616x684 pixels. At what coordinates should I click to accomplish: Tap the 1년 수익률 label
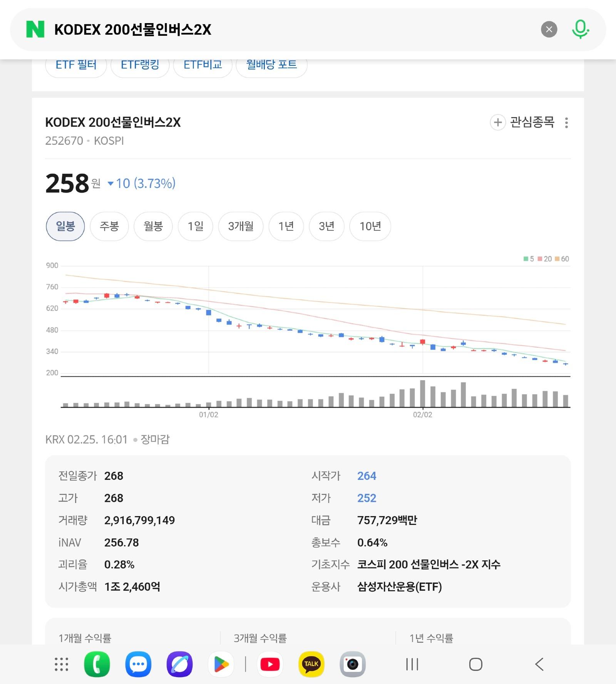pos(431,638)
